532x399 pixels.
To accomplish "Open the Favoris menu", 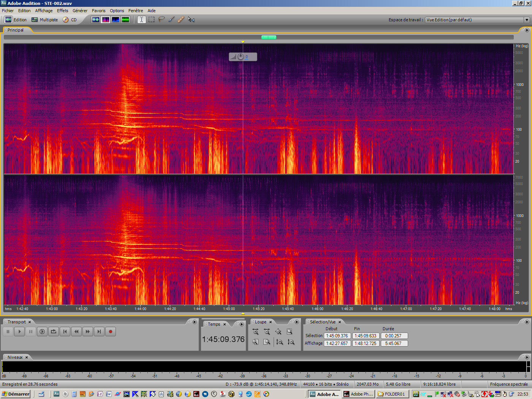I will click(98, 11).
